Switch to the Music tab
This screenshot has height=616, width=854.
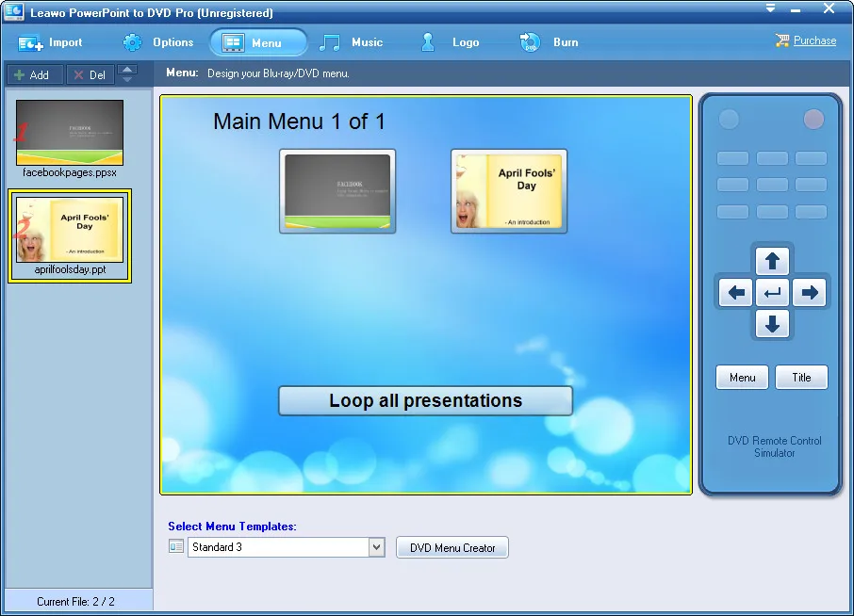(352, 42)
